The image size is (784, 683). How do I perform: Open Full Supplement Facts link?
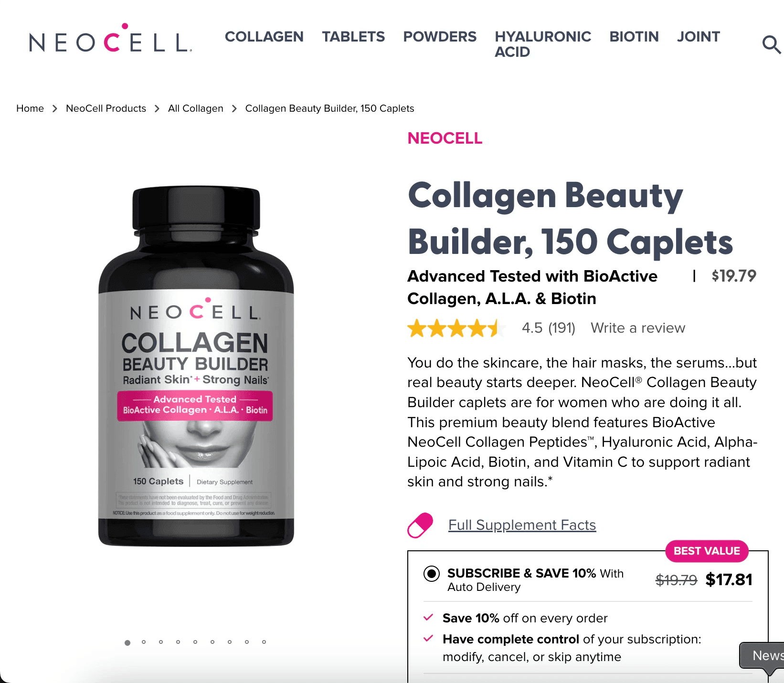click(522, 525)
